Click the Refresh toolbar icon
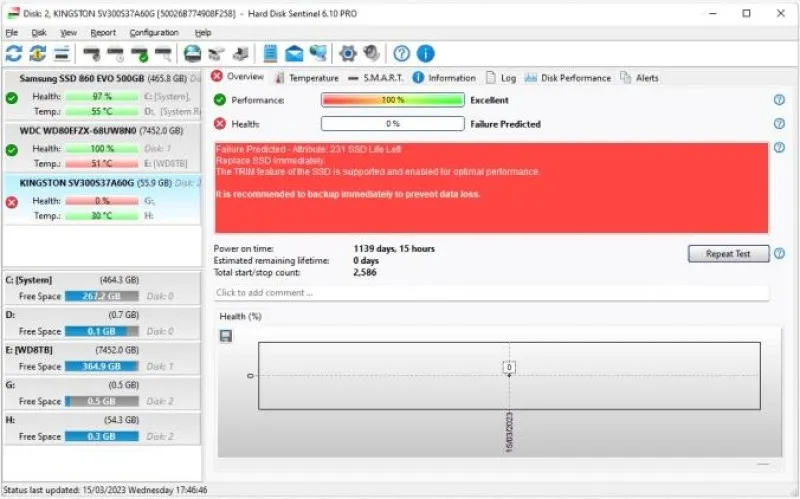This screenshot has width=800, height=499. (x=14, y=54)
